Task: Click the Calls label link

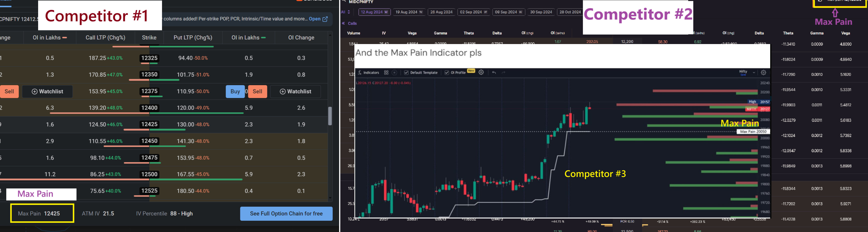Action: (x=352, y=24)
